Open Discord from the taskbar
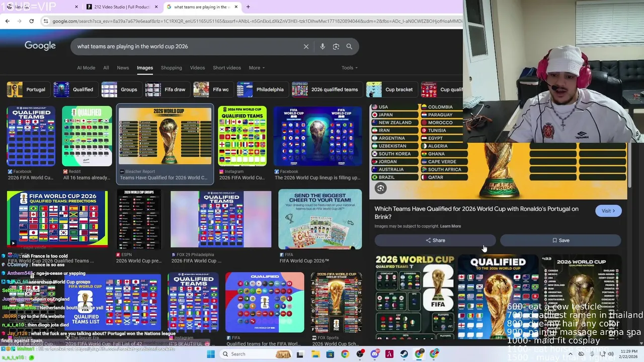 [x=375, y=354]
